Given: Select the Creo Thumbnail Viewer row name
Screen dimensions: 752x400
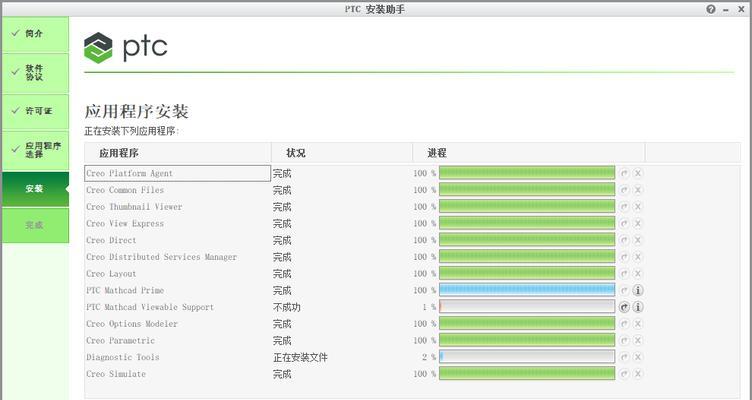Looking at the screenshot, I should click(134, 207).
